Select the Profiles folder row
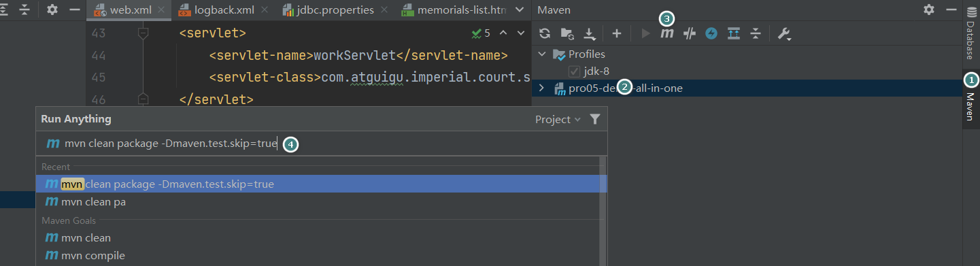 [746, 54]
